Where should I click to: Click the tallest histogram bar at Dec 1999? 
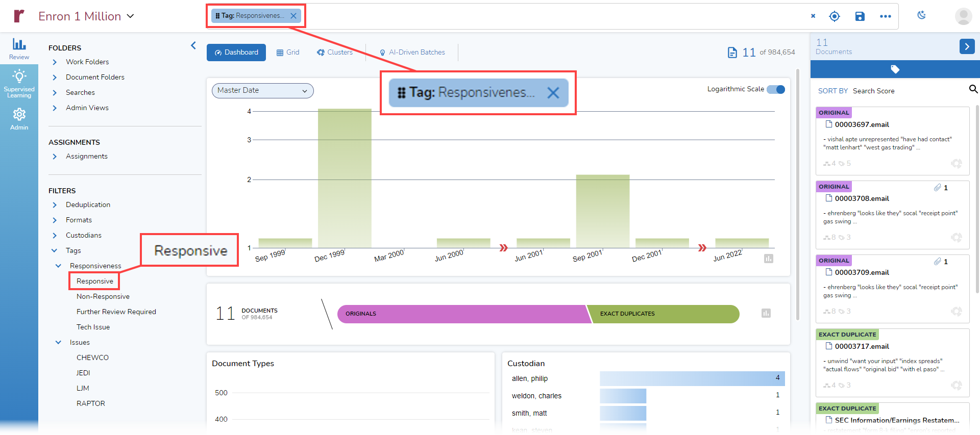345,178
